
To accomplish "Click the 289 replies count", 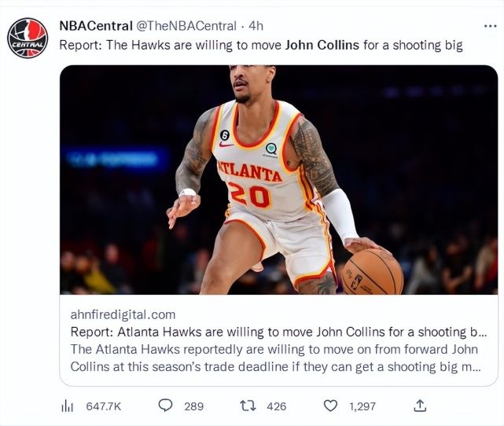I will tap(193, 406).
